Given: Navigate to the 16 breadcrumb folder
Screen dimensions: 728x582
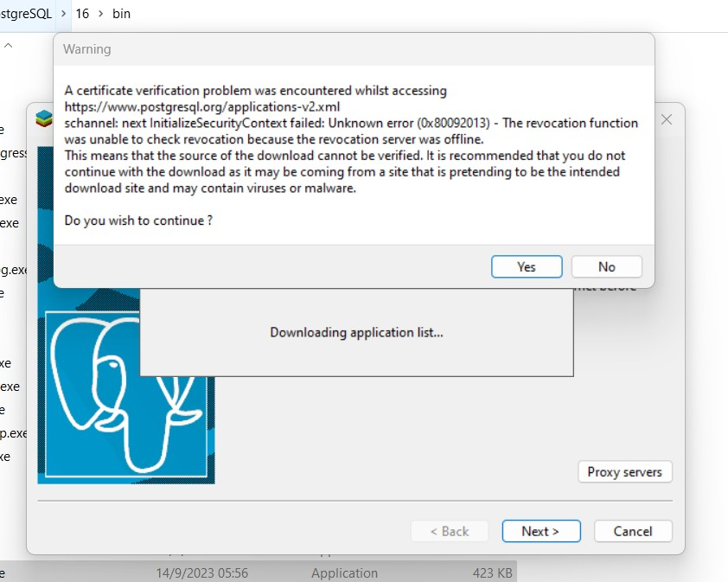Looking at the screenshot, I should (x=83, y=14).
